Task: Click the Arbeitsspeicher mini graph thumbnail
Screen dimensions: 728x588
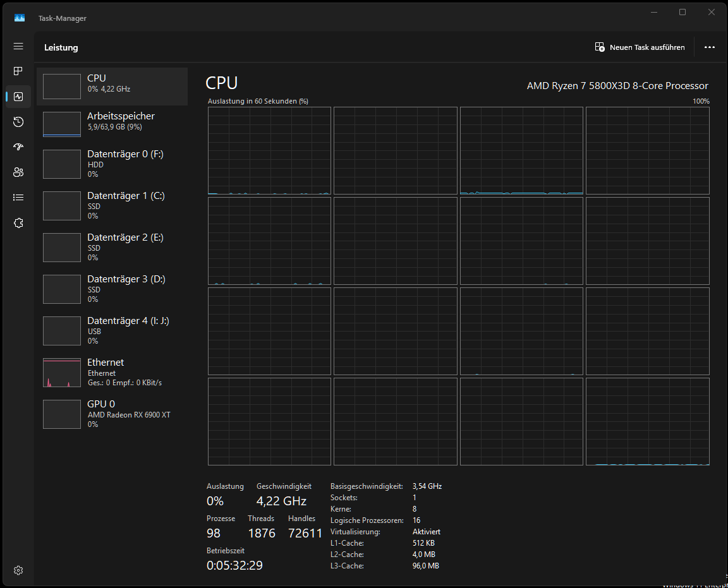Action: pos(62,124)
